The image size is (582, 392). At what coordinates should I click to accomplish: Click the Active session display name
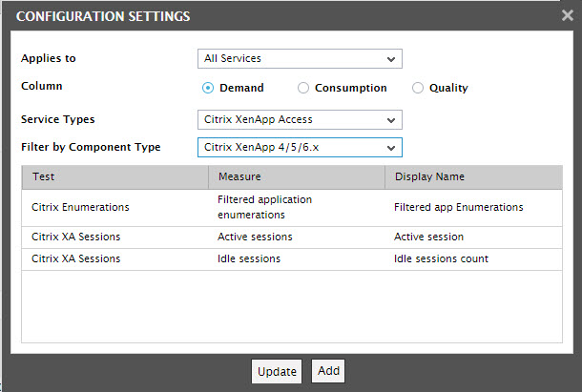point(428,237)
